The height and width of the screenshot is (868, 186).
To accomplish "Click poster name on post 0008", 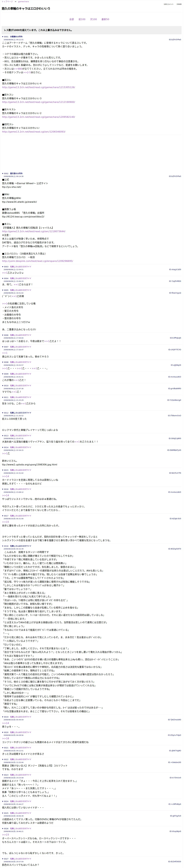I will click(x=21, y=362).
